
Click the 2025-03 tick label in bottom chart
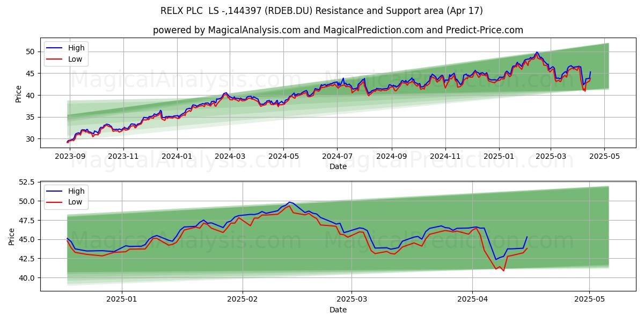[352, 299]
